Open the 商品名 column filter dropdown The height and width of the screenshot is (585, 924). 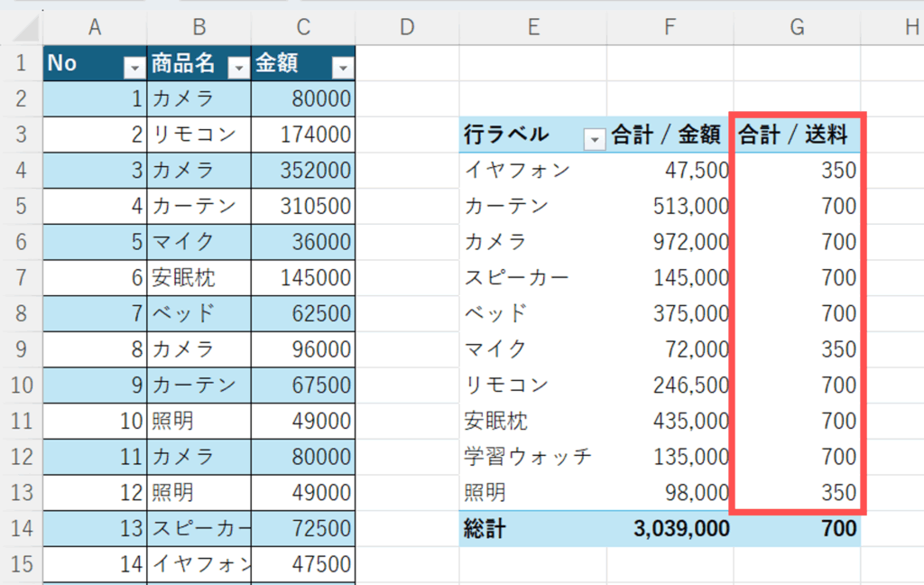pos(238,68)
